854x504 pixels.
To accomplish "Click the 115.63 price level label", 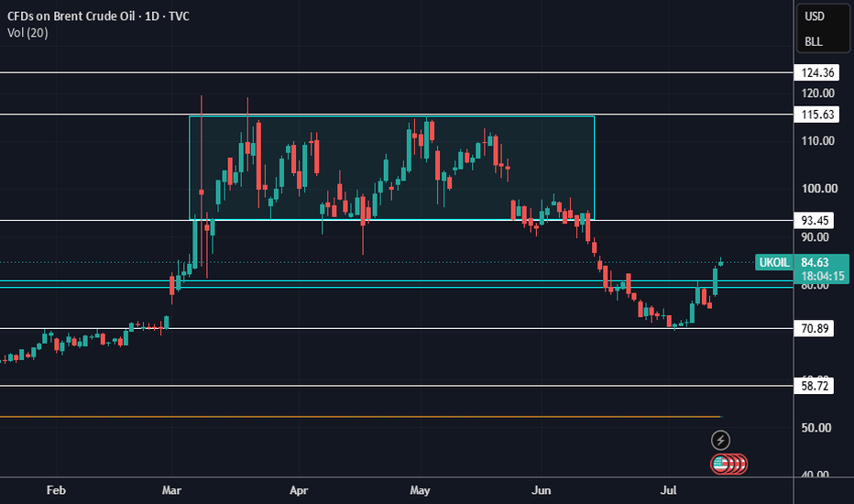I will coord(817,115).
